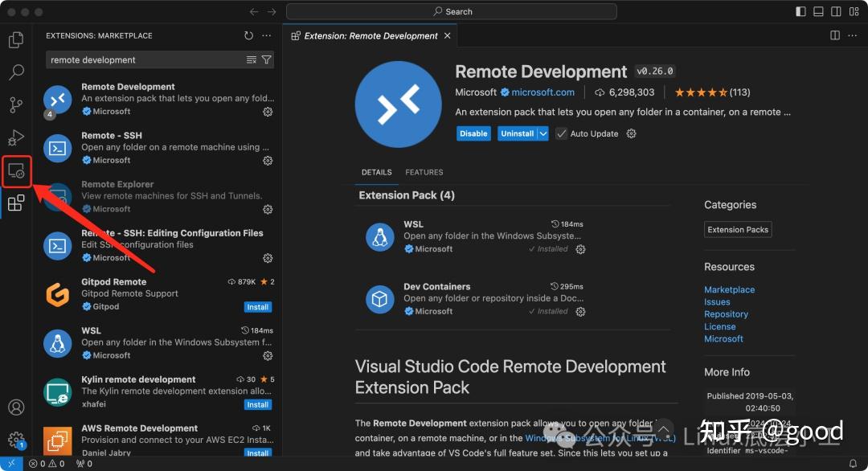868x471 pixels.
Task: Select the Run and Debug icon
Action: (x=16, y=137)
